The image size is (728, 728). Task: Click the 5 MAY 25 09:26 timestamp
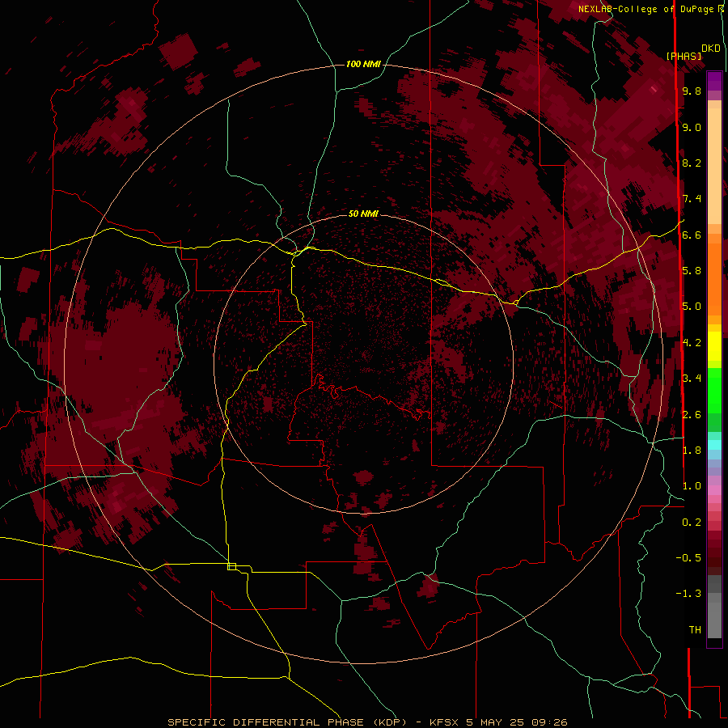pyautogui.click(x=517, y=722)
